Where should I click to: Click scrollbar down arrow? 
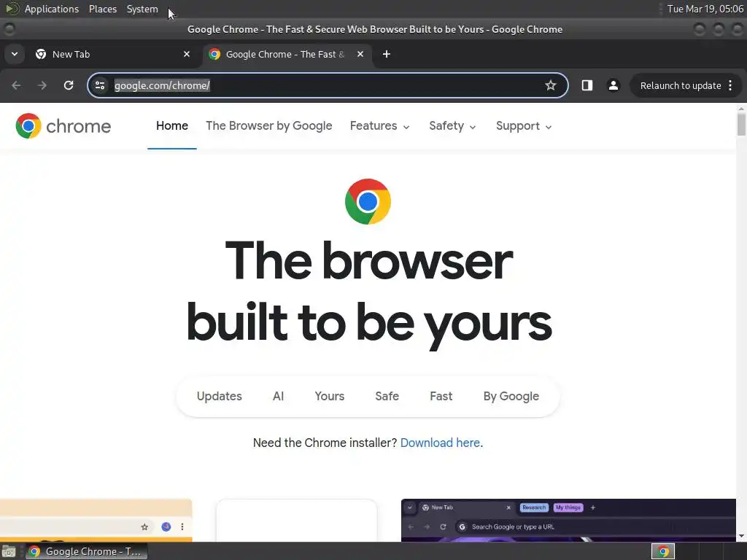coord(741,536)
